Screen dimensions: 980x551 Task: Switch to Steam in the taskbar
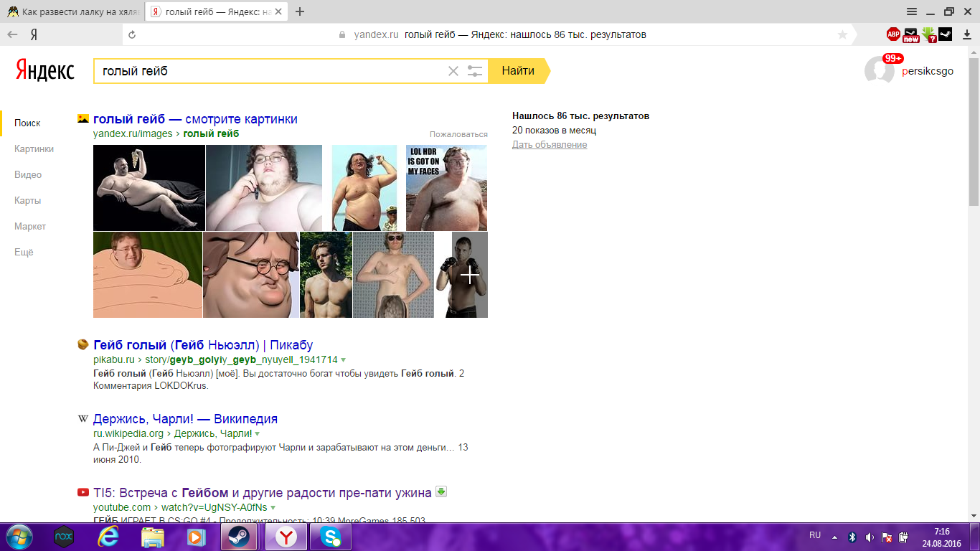click(x=240, y=536)
